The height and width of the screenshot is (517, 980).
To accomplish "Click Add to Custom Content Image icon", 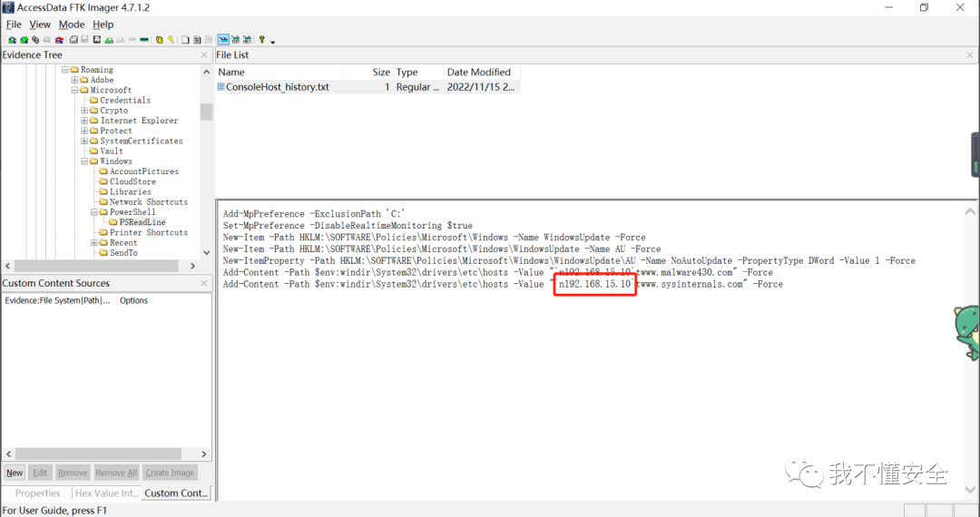I will [x=109, y=40].
